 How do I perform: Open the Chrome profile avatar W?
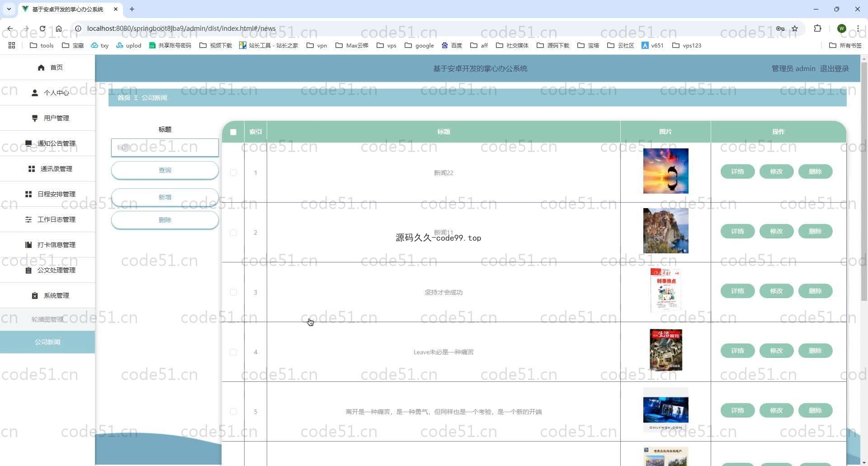841,29
